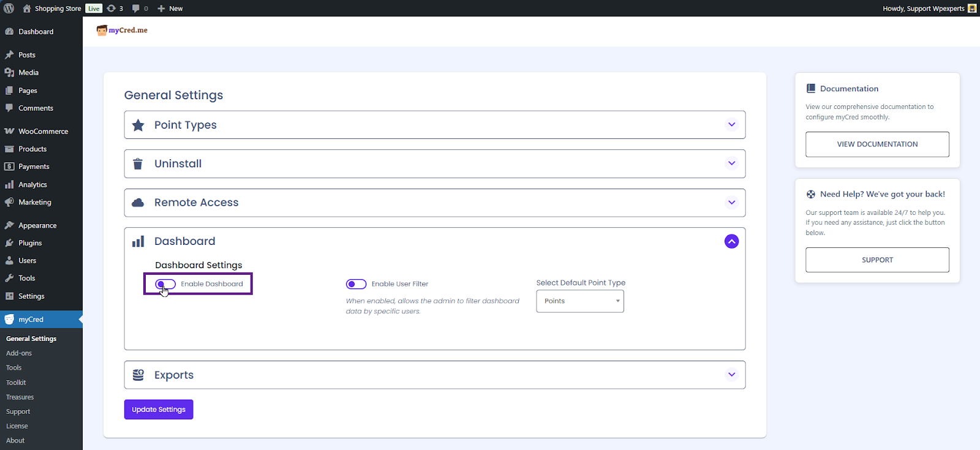Toggle the Enable Dashboard switch
980x450 pixels.
pos(165,284)
